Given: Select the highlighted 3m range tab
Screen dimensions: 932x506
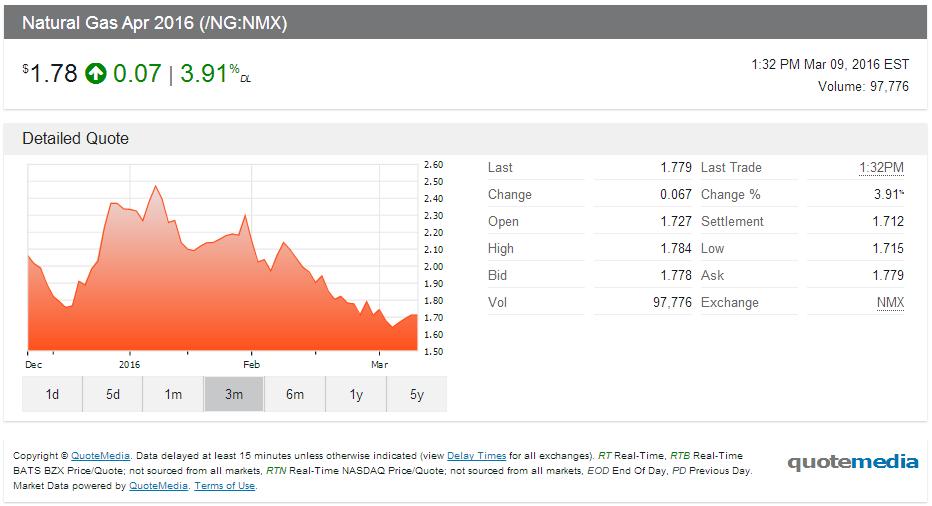Looking at the screenshot, I should [234, 395].
